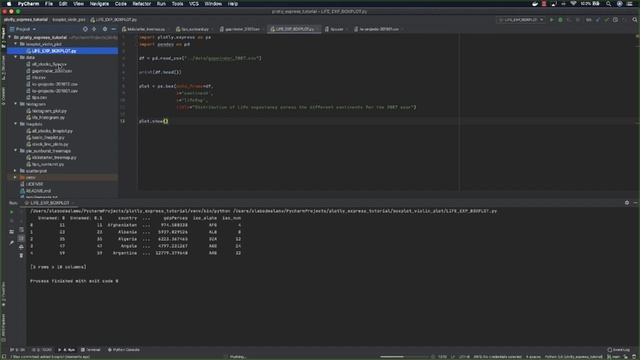
Task: Place cursor on plot.show() line
Action: (x=153, y=121)
